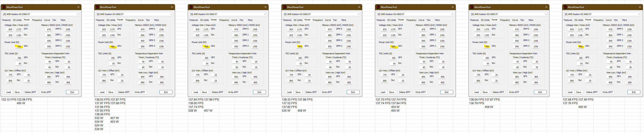Switch to Frequency tab in the 500 W window
The height and width of the screenshot is (134, 644).
pyautogui.click(x=318, y=20)
